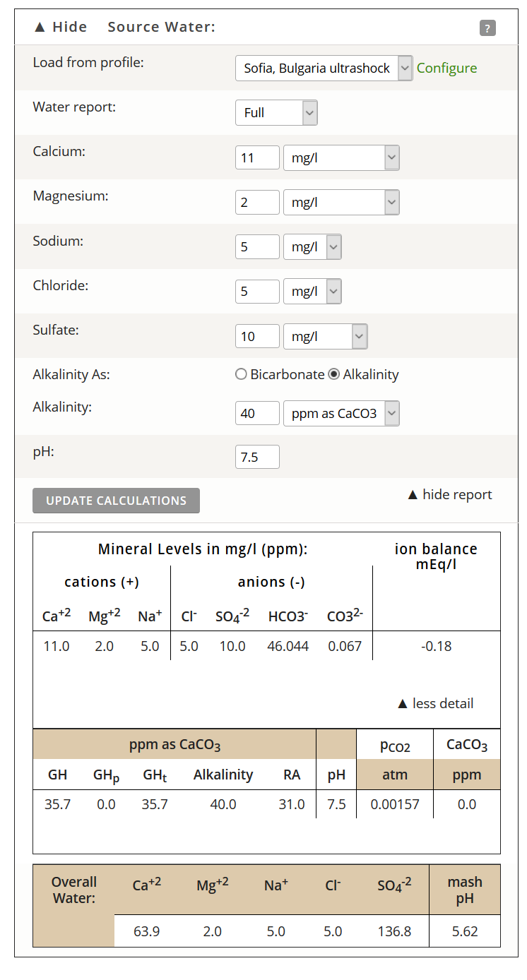
Task: Click the pH value input field
Action: click(257, 458)
